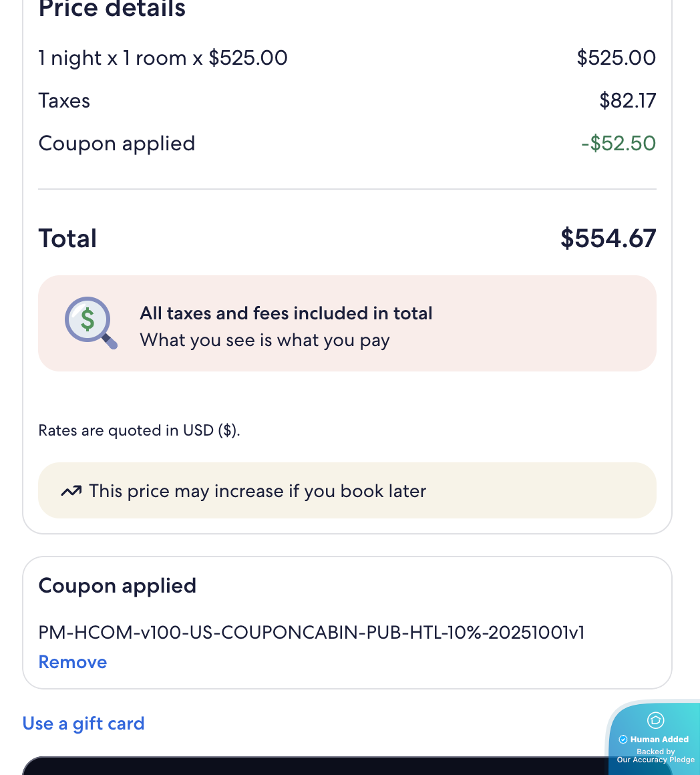The width and height of the screenshot is (700, 775).
Task: Click the upward trend arrow icon
Action: coord(71,492)
